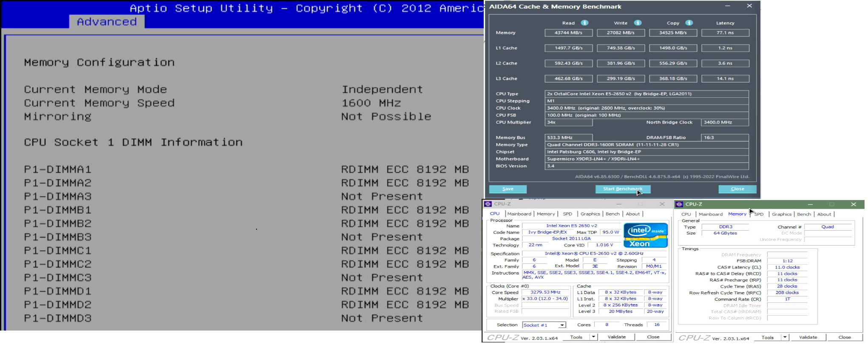The width and height of the screenshot is (868, 345).
Task: Open About tab in the memory timings CPU-Z window
Action: (824, 215)
